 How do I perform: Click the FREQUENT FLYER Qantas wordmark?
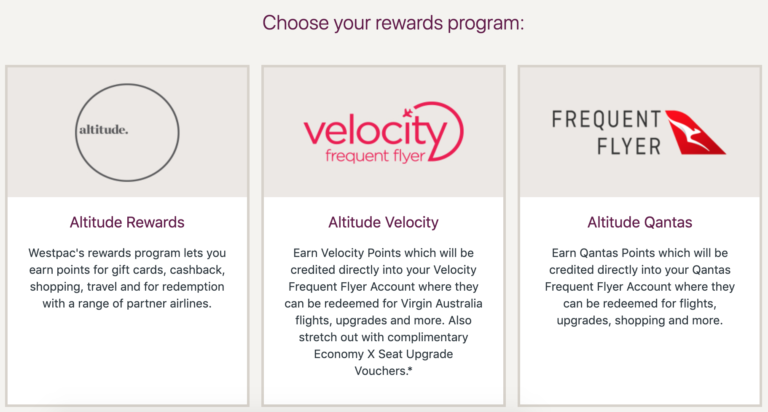click(x=606, y=133)
